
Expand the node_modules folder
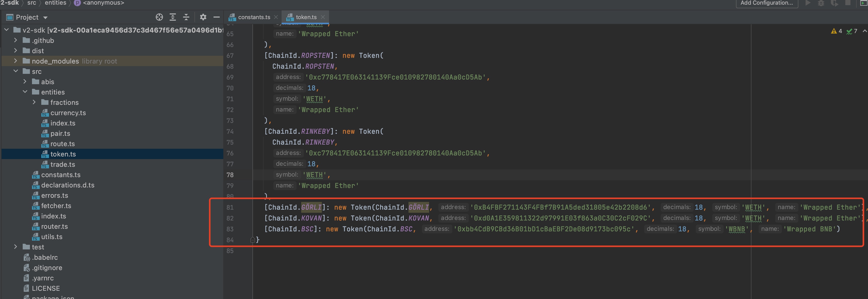15,61
